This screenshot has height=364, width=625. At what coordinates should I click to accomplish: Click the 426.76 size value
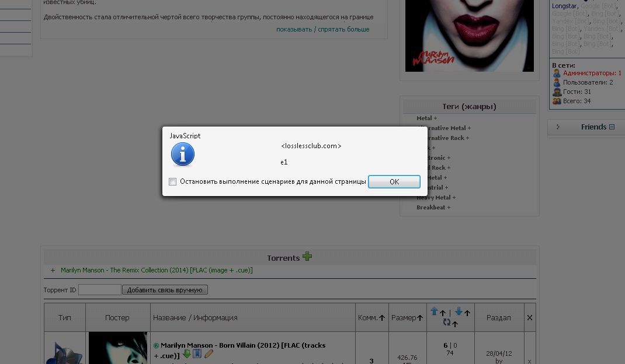coord(407,358)
